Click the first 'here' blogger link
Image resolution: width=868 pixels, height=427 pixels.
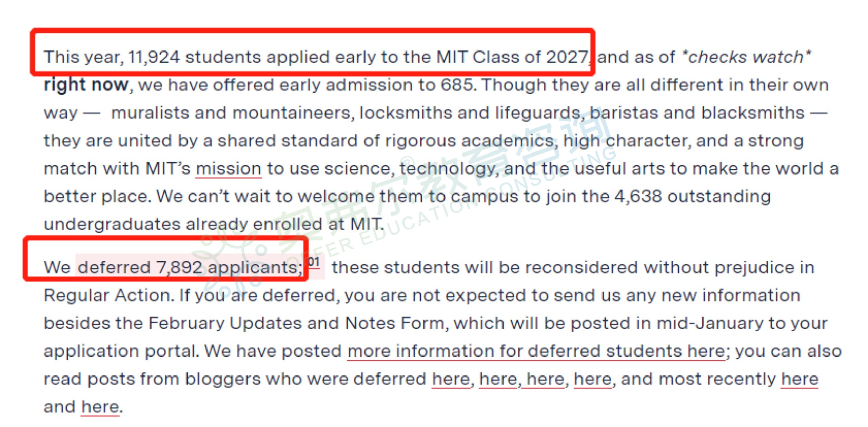[x=451, y=379]
